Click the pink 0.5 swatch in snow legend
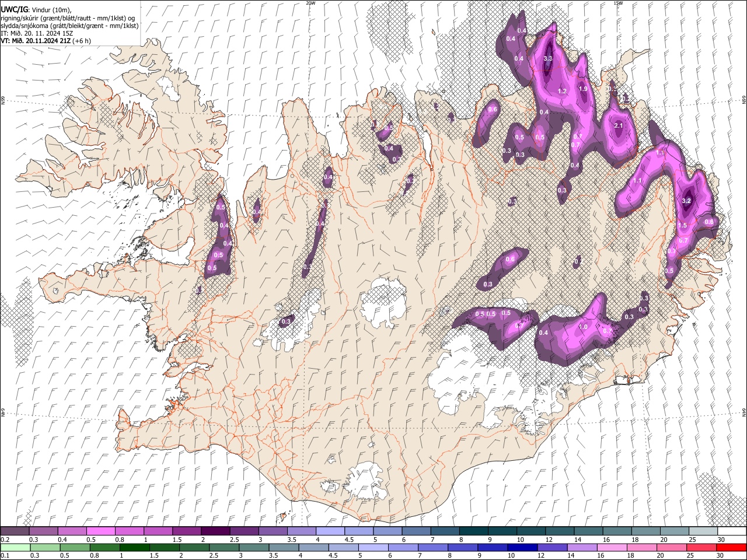This screenshot has width=747, height=560. point(100,531)
